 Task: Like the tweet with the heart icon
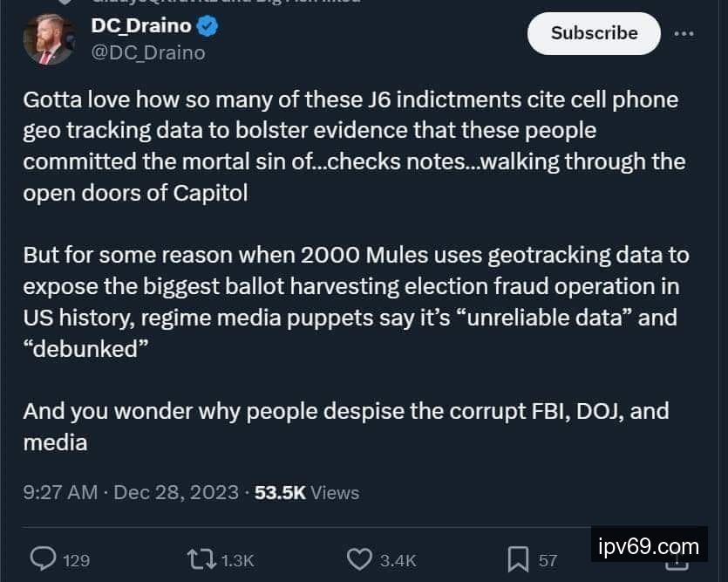click(x=360, y=559)
